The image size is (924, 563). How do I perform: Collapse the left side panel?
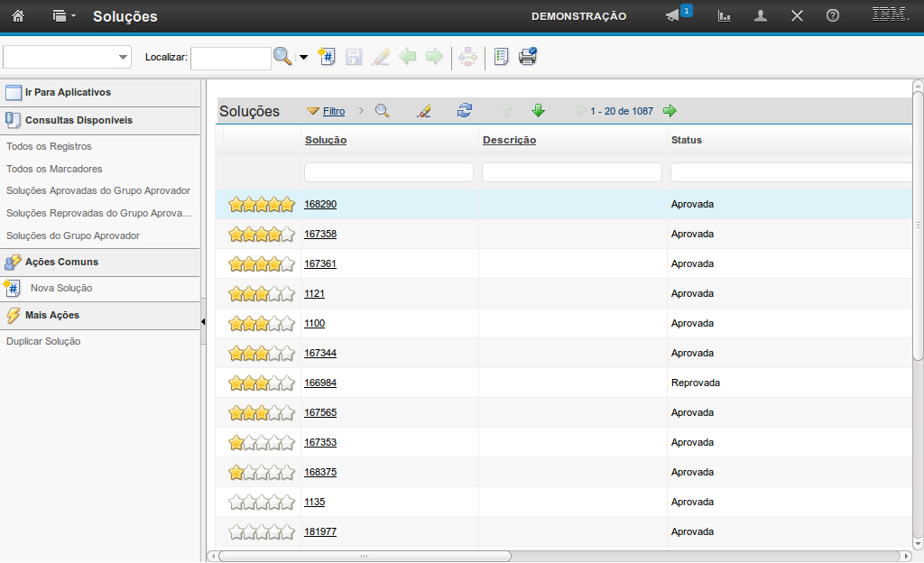coord(203,321)
